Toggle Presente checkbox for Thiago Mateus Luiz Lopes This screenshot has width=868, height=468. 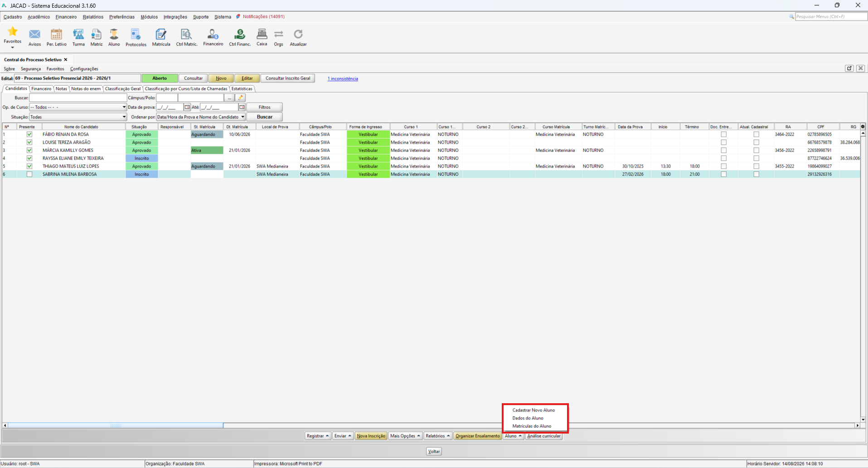coord(29,166)
